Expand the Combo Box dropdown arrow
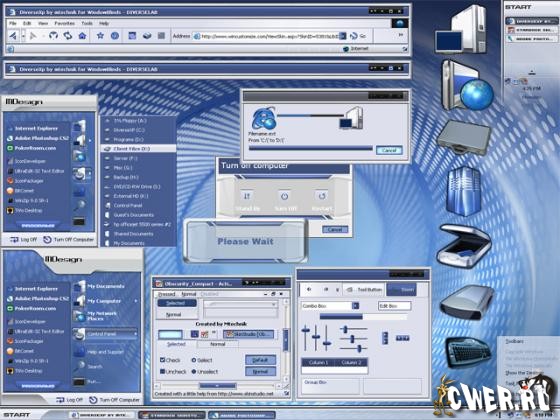 [355, 306]
